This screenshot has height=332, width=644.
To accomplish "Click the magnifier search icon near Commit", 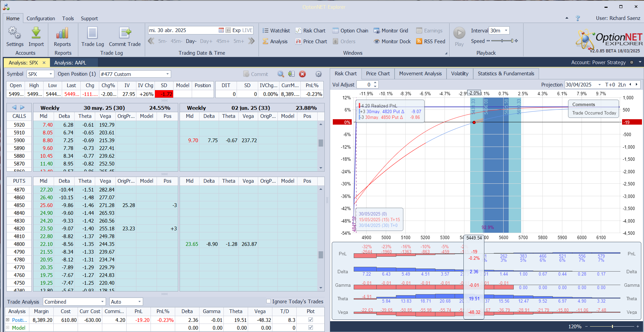I will (281, 74).
